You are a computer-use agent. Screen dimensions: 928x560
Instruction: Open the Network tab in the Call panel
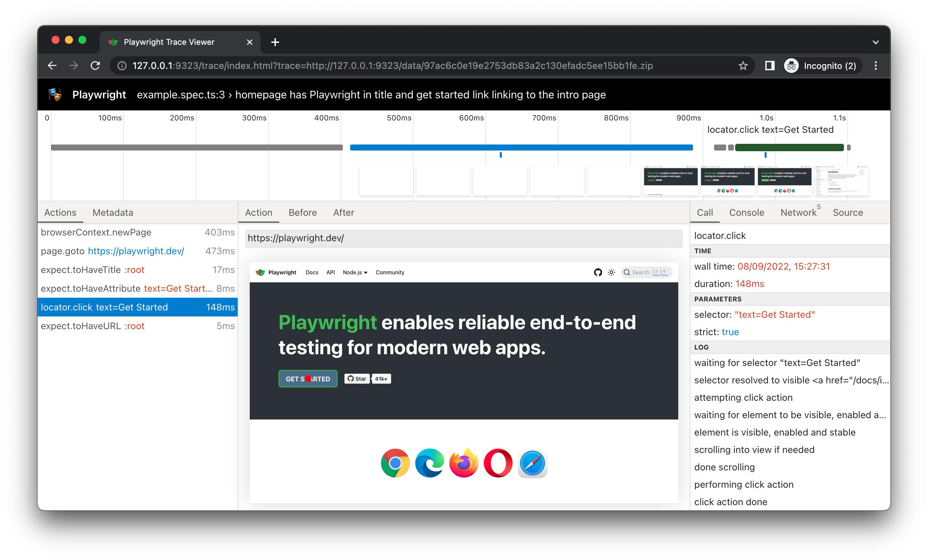(798, 212)
